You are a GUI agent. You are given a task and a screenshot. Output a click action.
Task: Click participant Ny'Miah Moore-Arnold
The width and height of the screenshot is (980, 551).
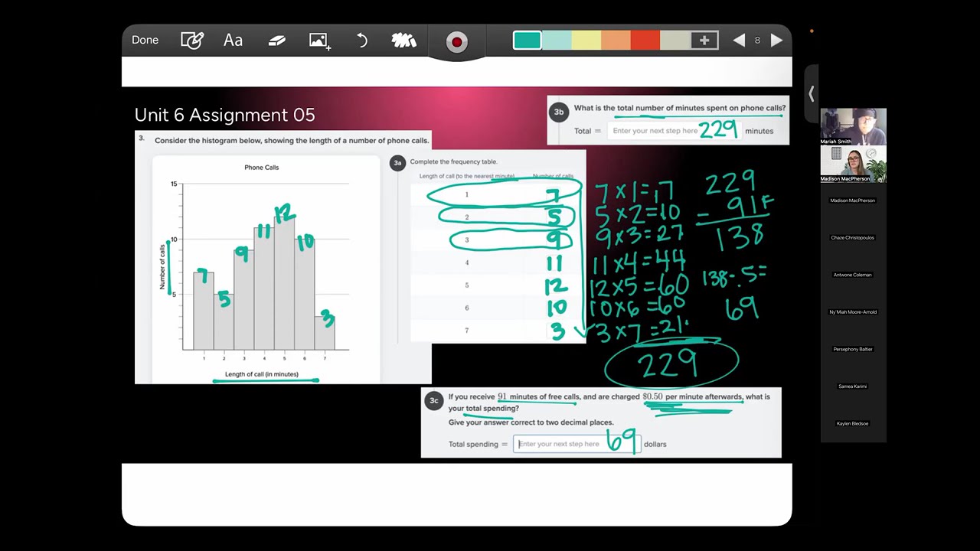click(x=853, y=311)
